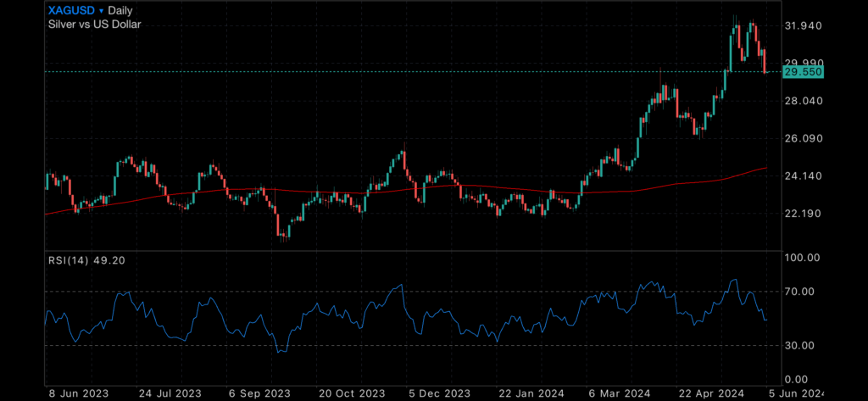Click the 31.940 price axis label

[x=804, y=25]
